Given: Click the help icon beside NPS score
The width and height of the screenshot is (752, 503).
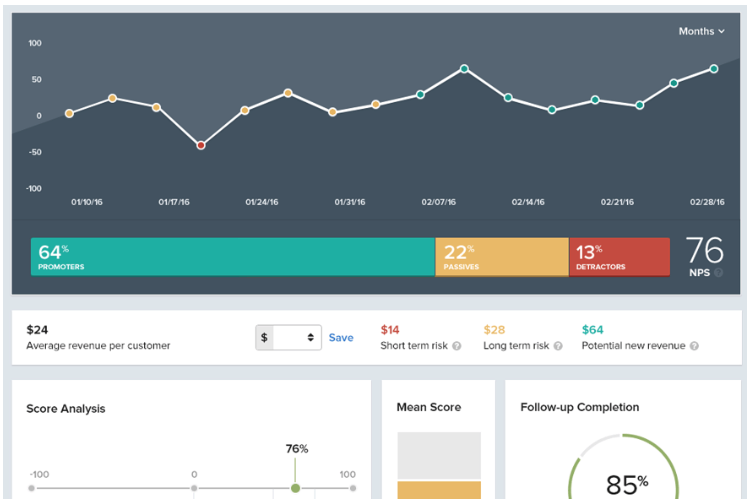Looking at the screenshot, I should click(x=718, y=272).
